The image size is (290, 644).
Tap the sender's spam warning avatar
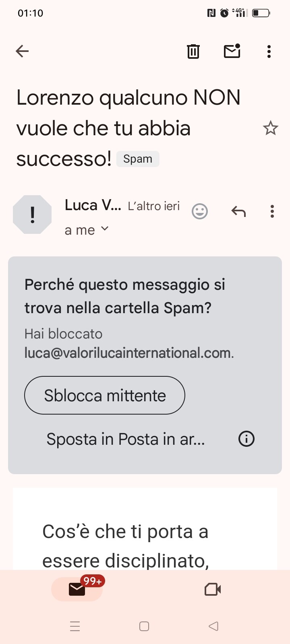32,215
